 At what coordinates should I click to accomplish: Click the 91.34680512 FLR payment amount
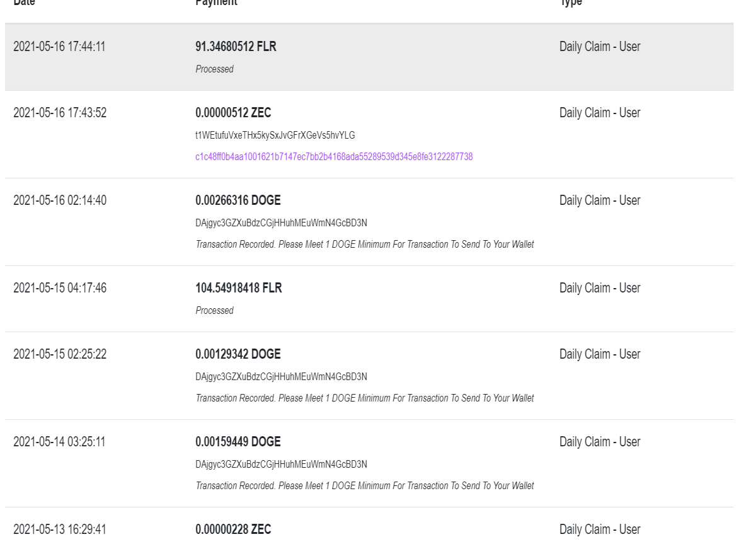point(236,47)
